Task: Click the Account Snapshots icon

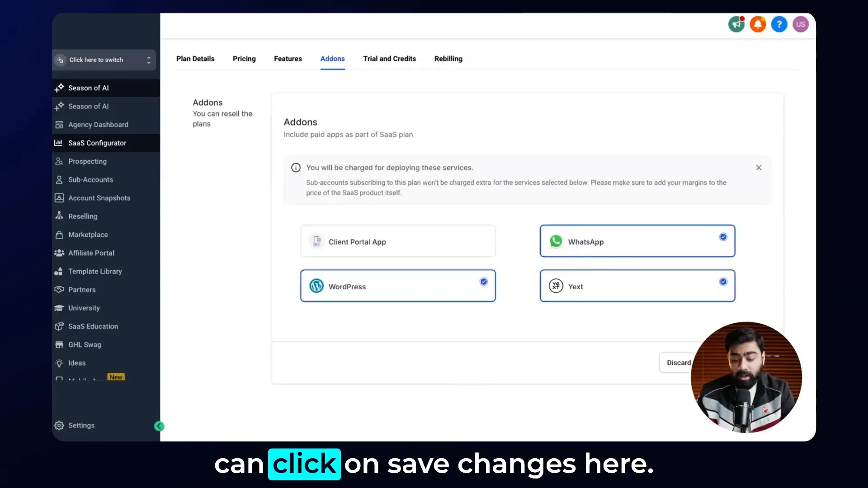Action: click(x=59, y=198)
